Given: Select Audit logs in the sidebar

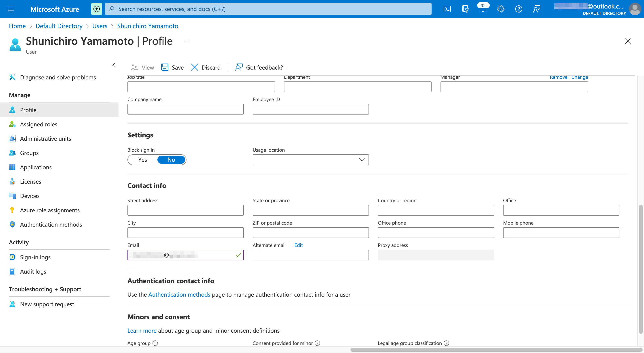Looking at the screenshot, I should 33,271.
